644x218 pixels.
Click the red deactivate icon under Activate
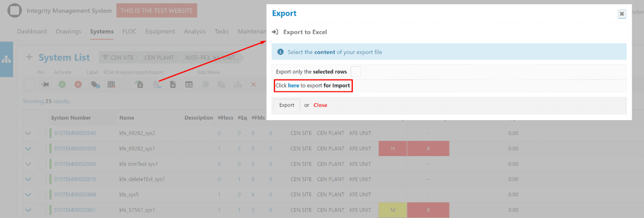point(78,84)
